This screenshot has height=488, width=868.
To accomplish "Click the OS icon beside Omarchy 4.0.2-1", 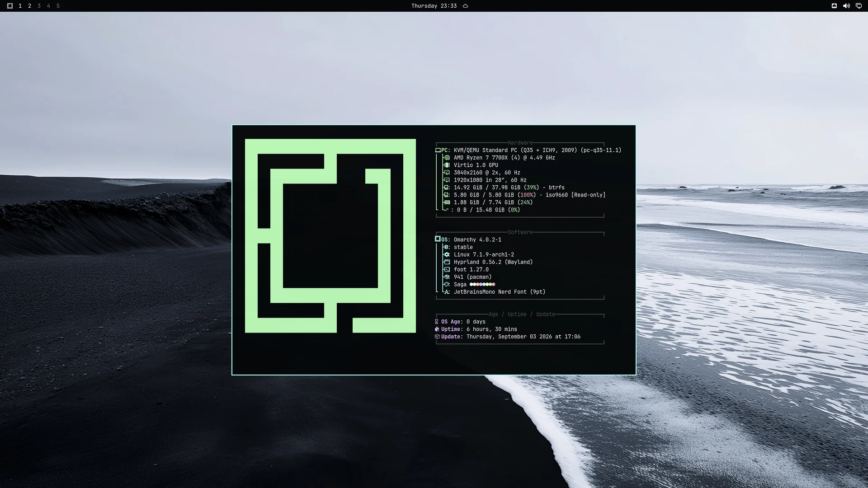I will click(x=438, y=239).
